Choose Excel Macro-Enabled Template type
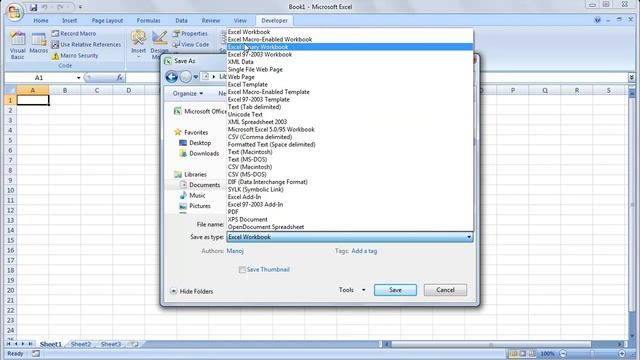Screen dimensions: 640x360 coord(350,92)
